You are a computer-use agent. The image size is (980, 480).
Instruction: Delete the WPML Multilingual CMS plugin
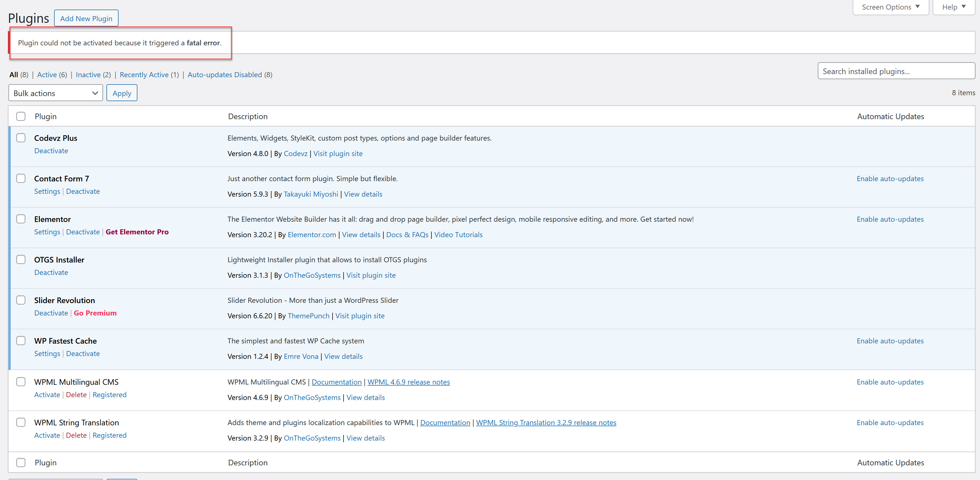click(x=76, y=395)
